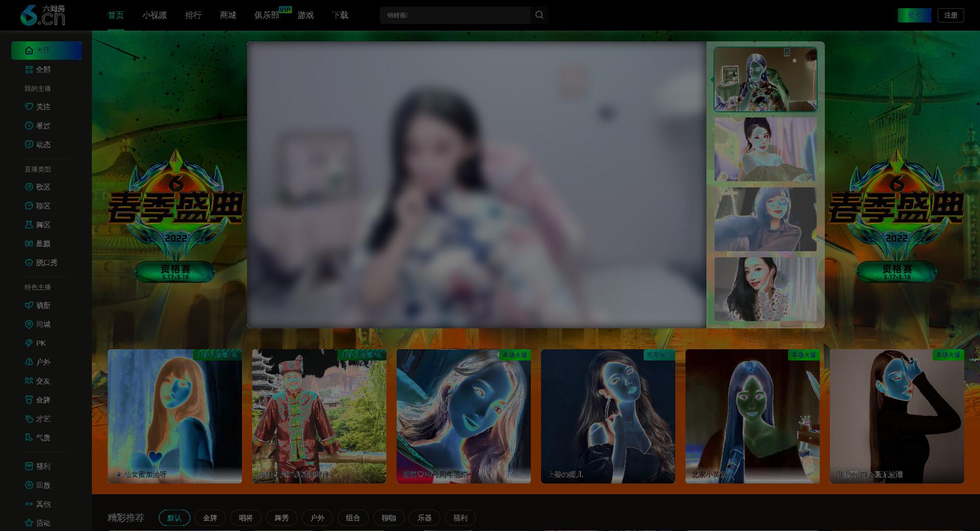This screenshot has width=980, height=531.
Task: Open 关注 followed hosts heart icon
Action: [29, 107]
